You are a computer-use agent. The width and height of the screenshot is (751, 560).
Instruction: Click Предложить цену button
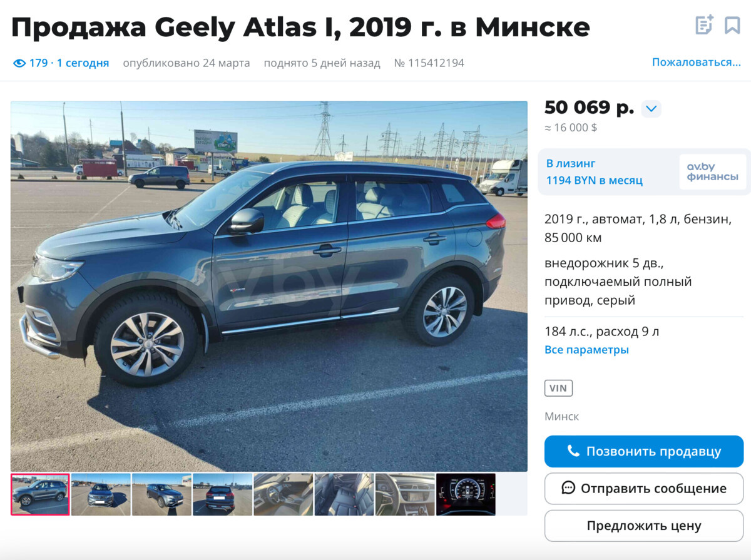(x=644, y=526)
